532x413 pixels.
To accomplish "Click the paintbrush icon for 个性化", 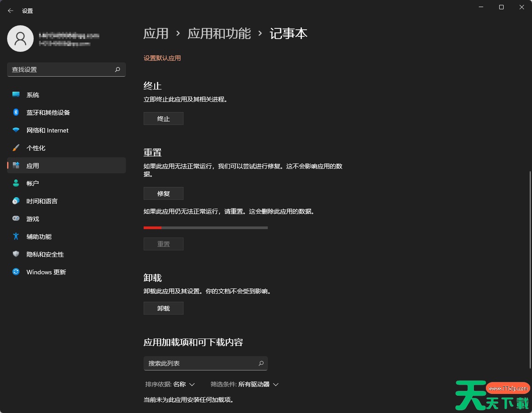I will 16,148.
